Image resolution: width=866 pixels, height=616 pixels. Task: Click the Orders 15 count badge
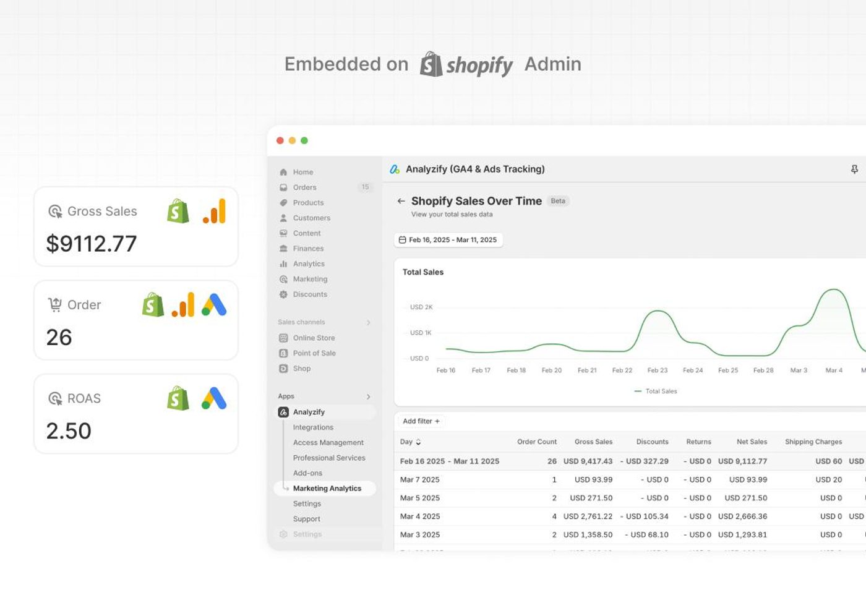click(x=365, y=187)
